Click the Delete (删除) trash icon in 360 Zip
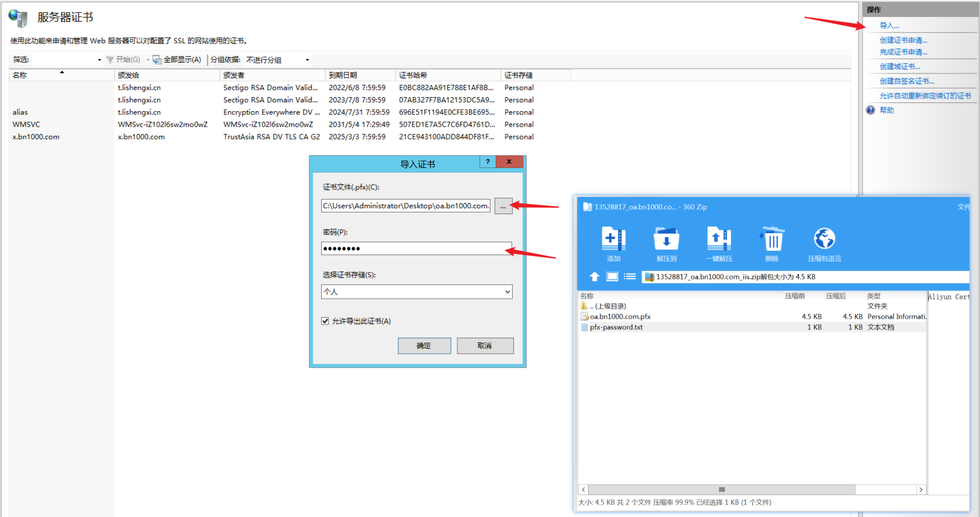Image resolution: width=980 pixels, height=517 pixels. coord(772,239)
